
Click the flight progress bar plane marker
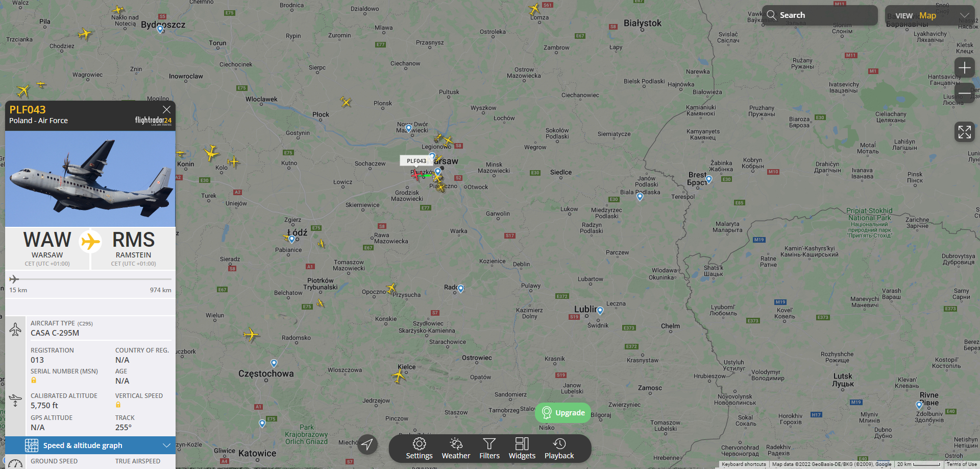point(14,279)
